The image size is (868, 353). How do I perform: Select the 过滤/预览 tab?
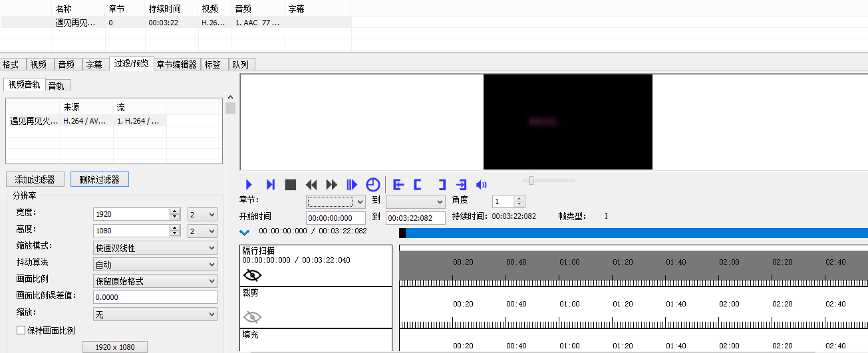pyautogui.click(x=131, y=64)
